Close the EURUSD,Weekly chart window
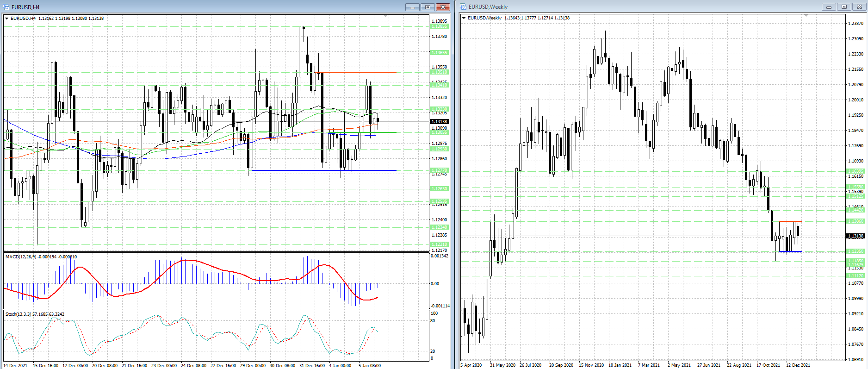The height and width of the screenshot is (369, 868). click(860, 7)
